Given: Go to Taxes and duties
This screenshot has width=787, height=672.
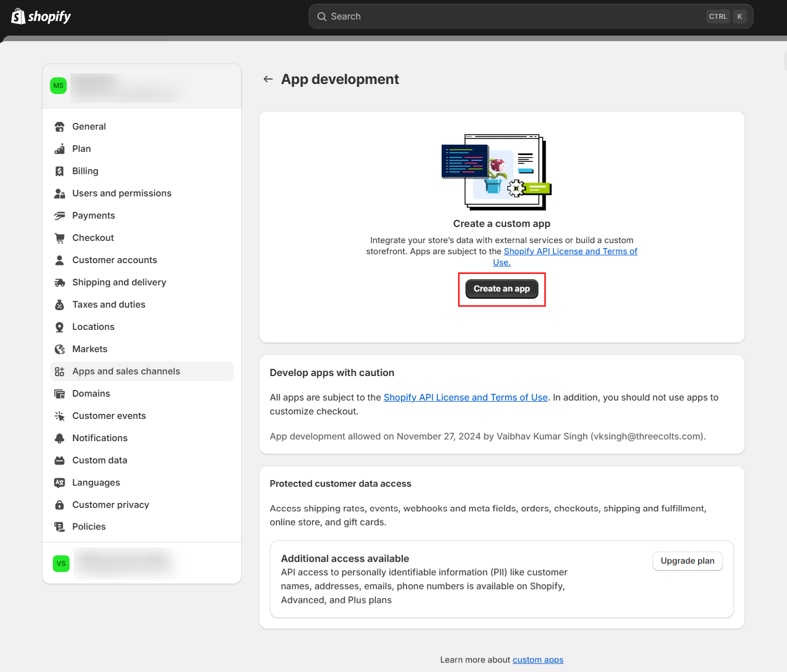Looking at the screenshot, I should pyautogui.click(x=142, y=305).
